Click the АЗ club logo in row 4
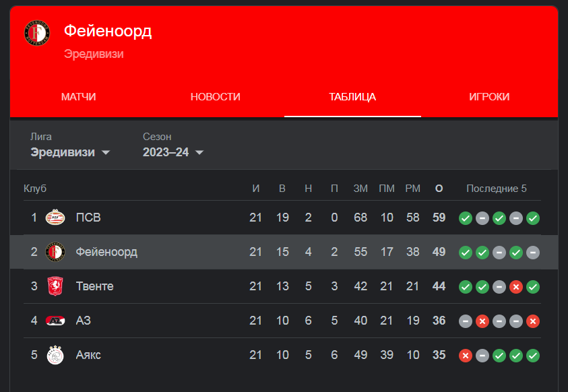 (55, 321)
